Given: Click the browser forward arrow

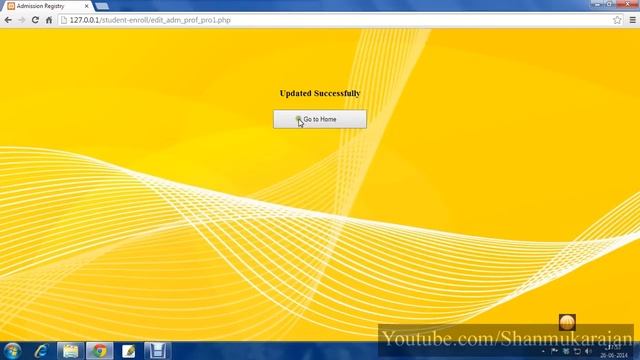Looking at the screenshot, I should (22, 20).
